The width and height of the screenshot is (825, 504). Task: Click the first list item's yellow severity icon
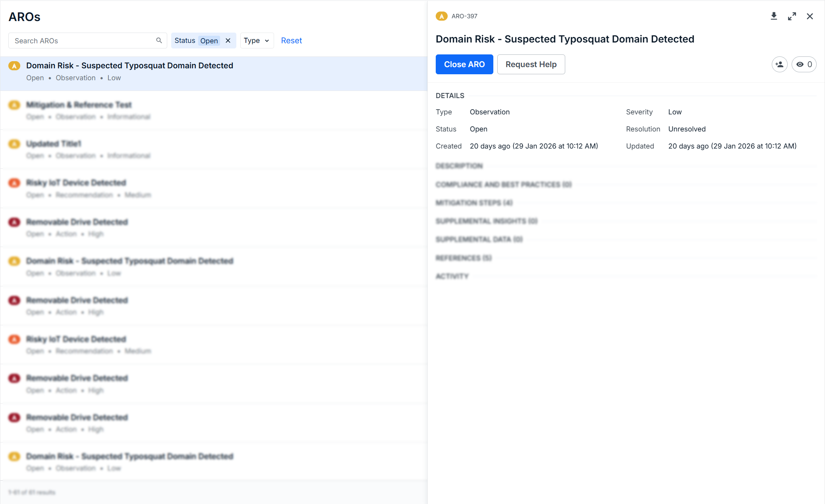(14, 66)
